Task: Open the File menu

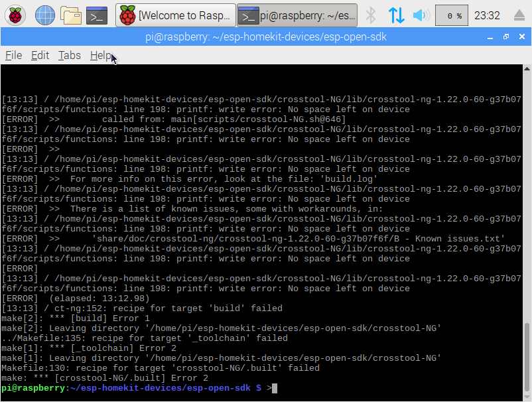Action: click(x=13, y=56)
